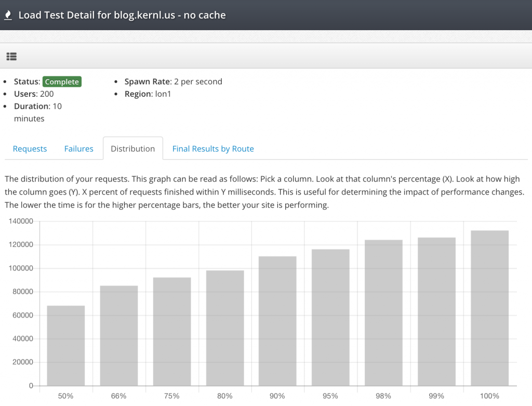Open the list menu icon
This screenshot has height=406, width=532.
pyautogui.click(x=11, y=56)
